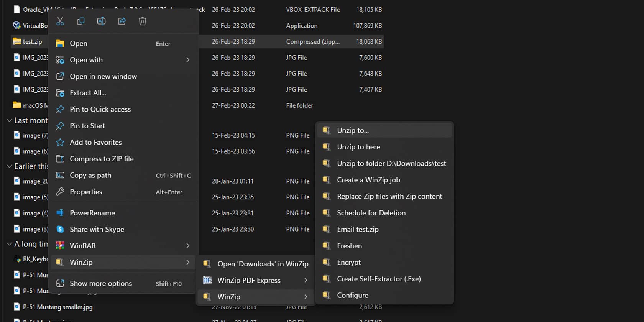Select the macOS folder in file list

point(30,105)
